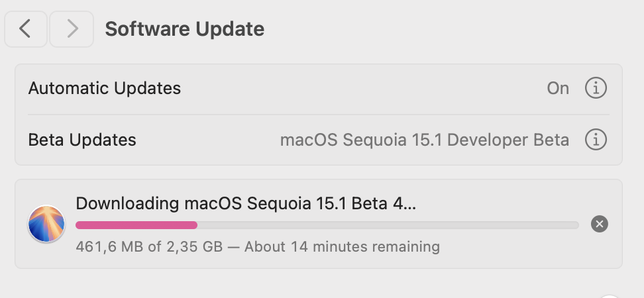Click the macOS Sequoia installer icon
The height and width of the screenshot is (298, 644).
46,224
